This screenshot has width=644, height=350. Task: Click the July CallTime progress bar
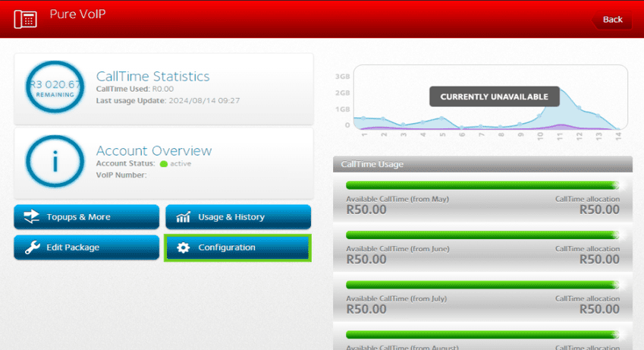coord(482,285)
